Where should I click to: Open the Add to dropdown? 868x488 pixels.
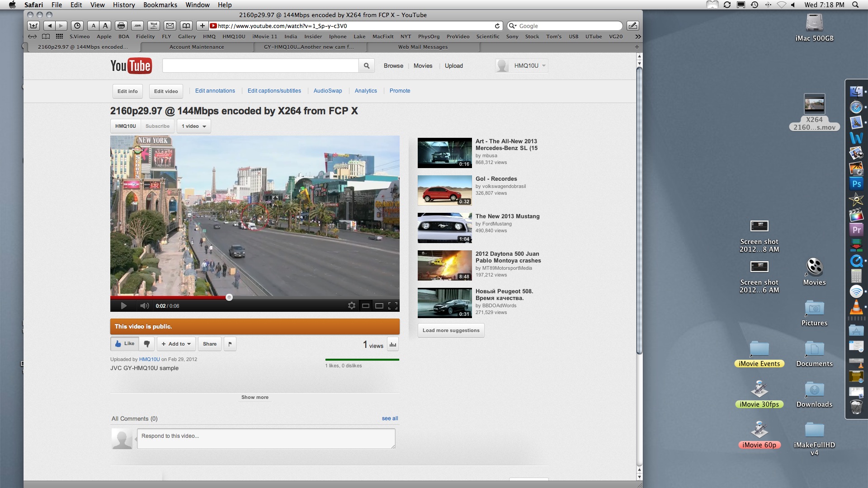pyautogui.click(x=176, y=344)
